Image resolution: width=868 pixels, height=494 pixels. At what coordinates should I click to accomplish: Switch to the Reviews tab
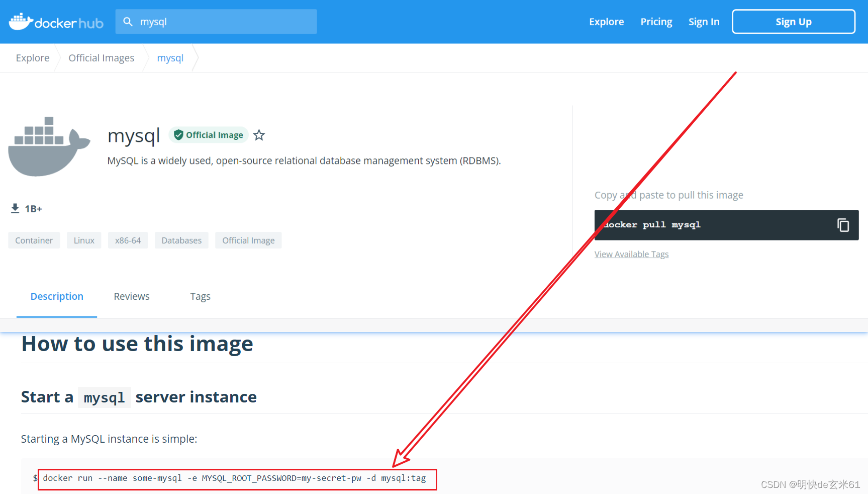[x=132, y=296]
